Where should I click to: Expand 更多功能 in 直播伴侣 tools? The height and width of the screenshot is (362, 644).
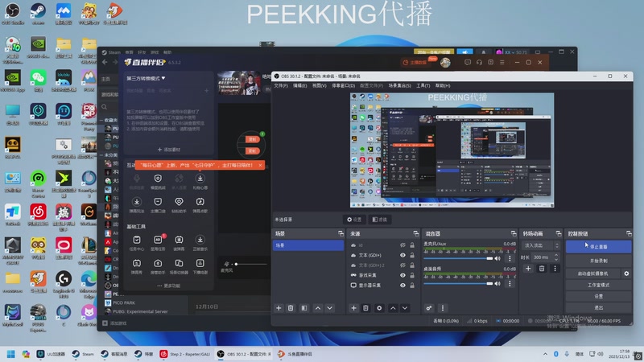click(x=169, y=286)
